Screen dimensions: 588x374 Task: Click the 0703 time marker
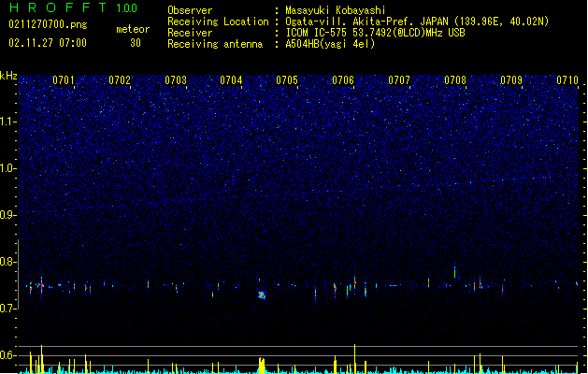[x=176, y=80]
